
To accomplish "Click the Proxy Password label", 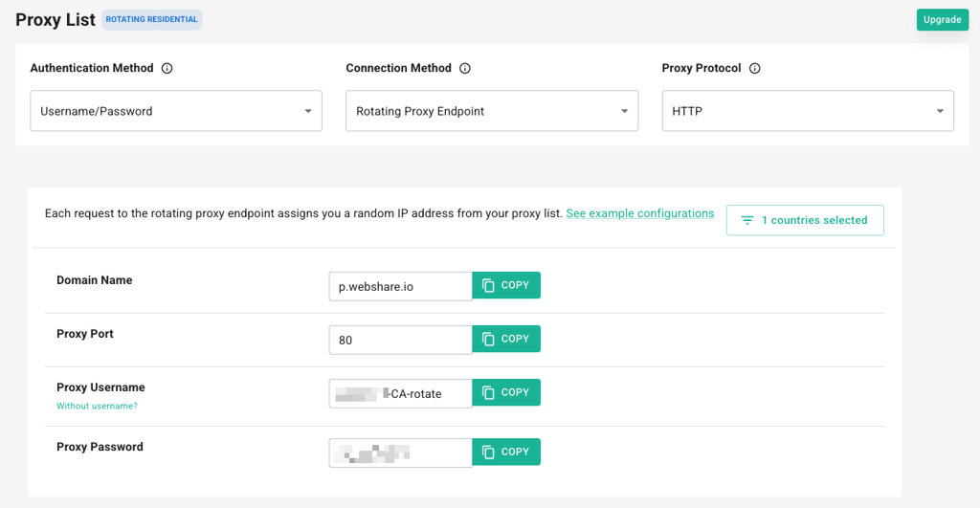I will (x=100, y=447).
